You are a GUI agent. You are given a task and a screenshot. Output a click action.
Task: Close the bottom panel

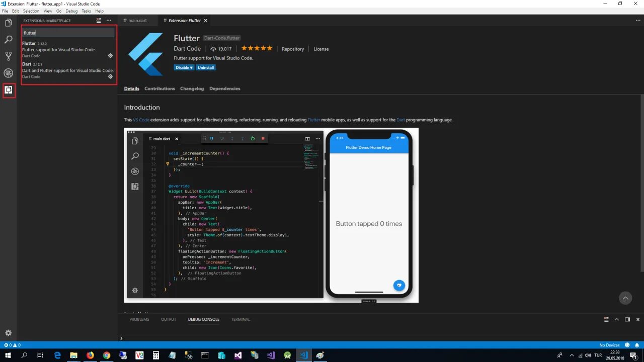[638, 319]
